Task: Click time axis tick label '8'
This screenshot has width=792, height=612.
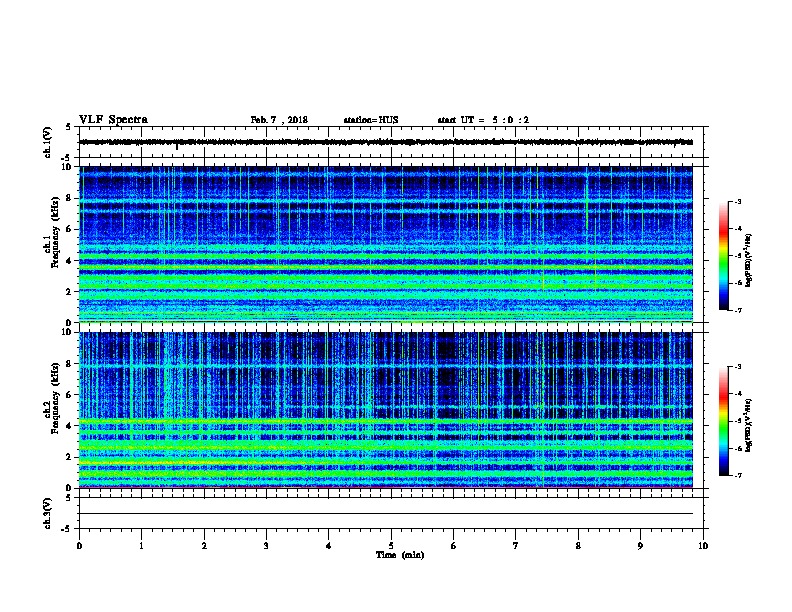Action: coord(578,546)
